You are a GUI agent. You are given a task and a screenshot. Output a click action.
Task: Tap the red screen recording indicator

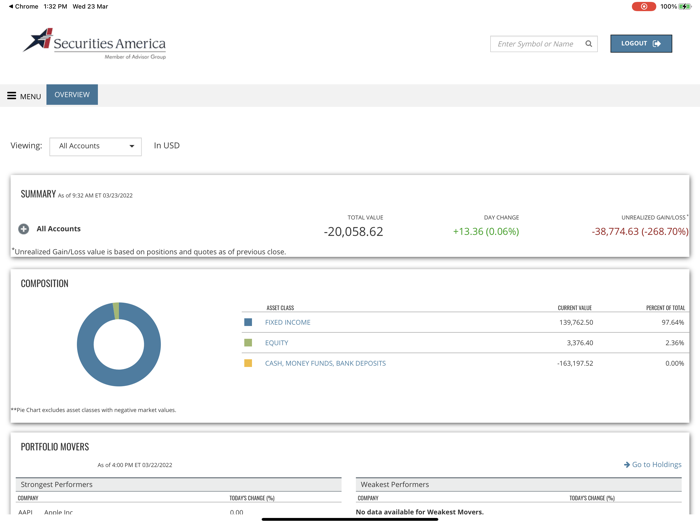pos(643,7)
